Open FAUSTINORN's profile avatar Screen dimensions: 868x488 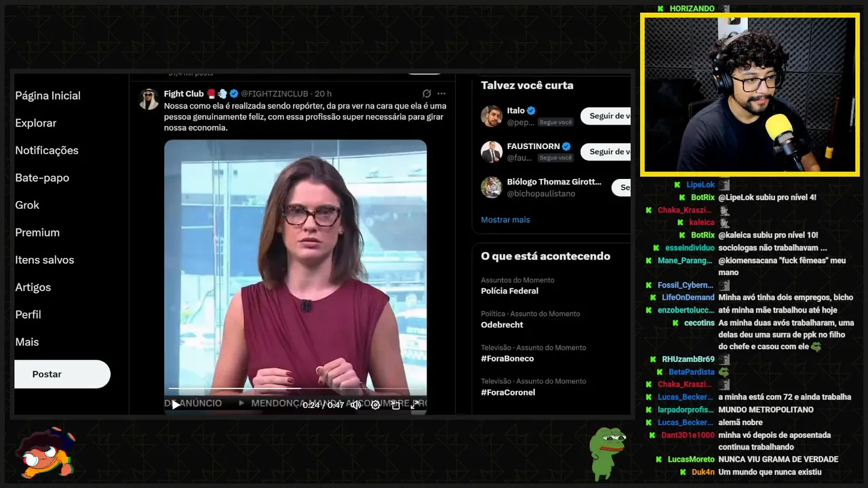coord(492,152)
